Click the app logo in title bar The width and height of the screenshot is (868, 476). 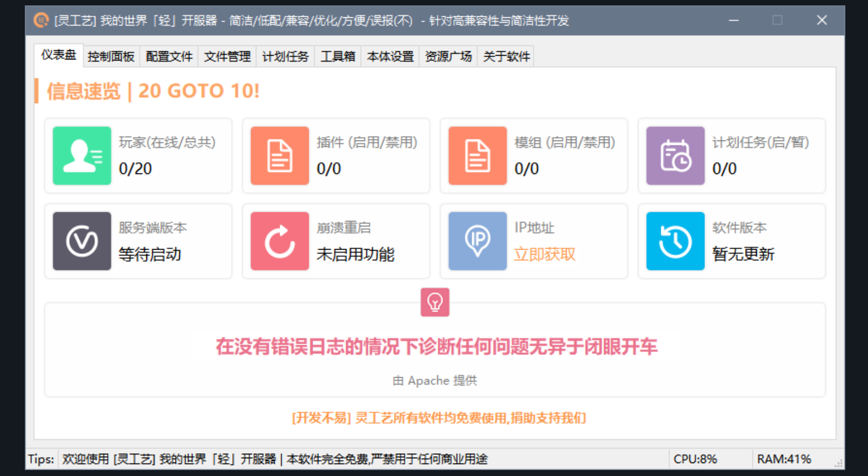(x=41, y=21)
